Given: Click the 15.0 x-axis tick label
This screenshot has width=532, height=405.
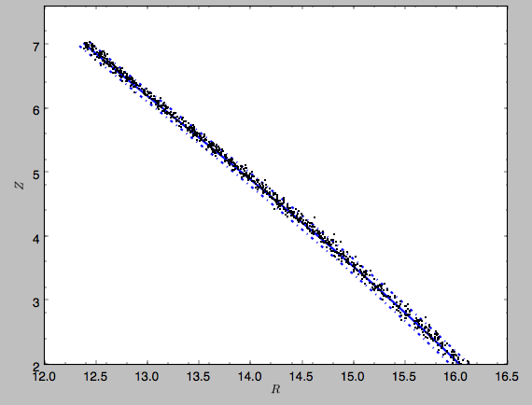Looking at the screenshot, I should pos(353,376).
